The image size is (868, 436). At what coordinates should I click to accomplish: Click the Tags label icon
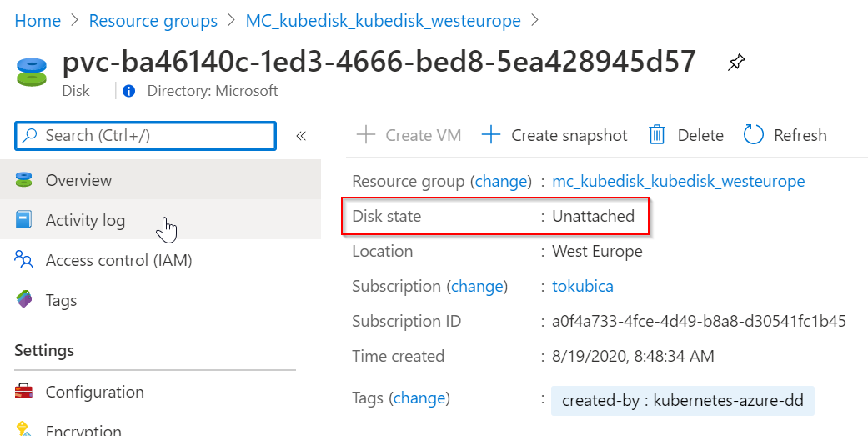(23, 300)
